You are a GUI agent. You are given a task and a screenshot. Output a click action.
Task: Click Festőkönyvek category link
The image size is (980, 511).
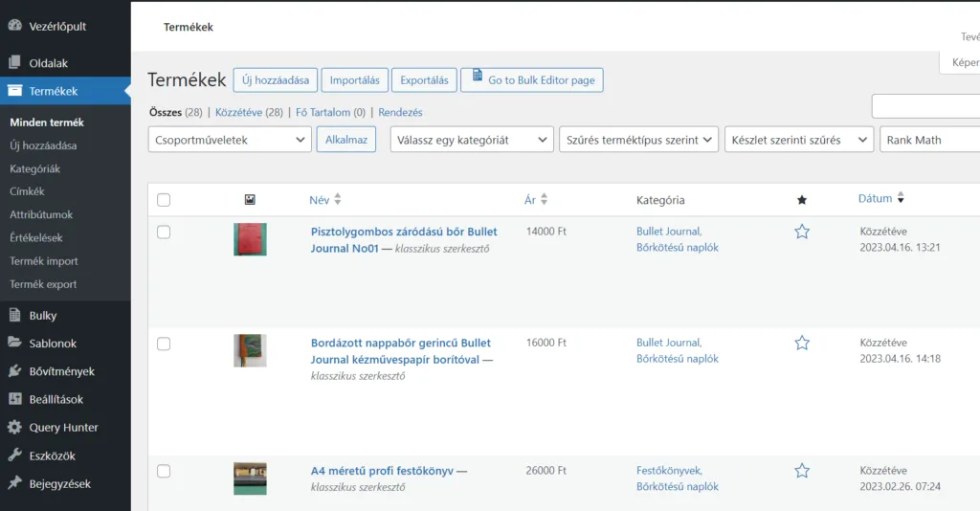pyautogui.click(x=669, y=471)
